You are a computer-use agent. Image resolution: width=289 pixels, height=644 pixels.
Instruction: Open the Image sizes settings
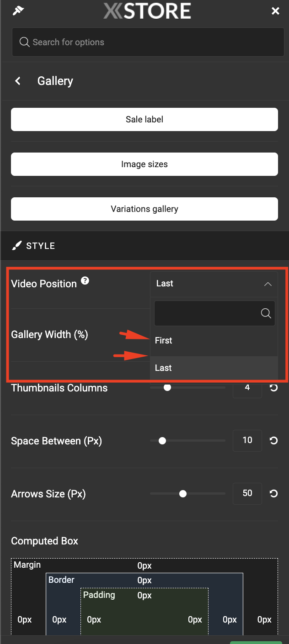pyautogui.click(x=144, y=164)
